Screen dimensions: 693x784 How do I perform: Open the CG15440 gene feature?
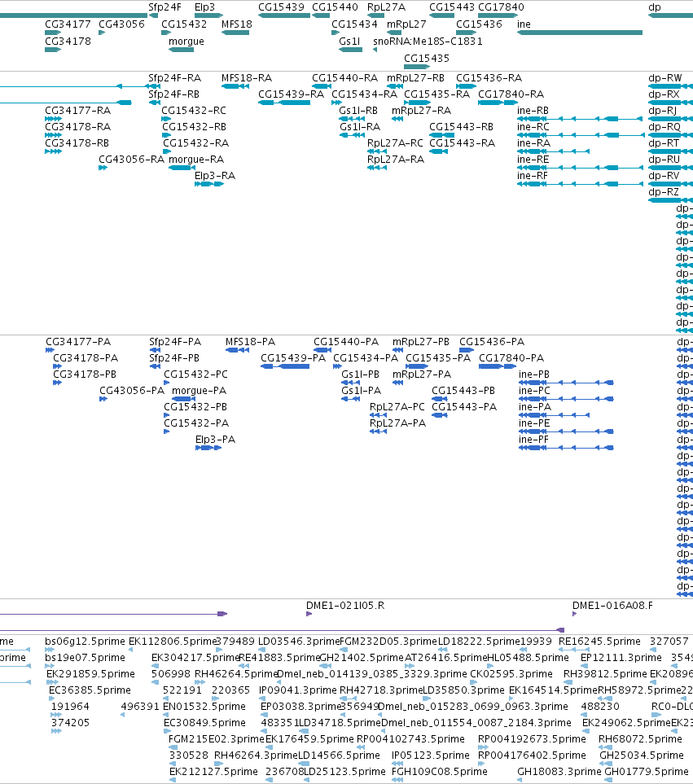tap(321, 16)
